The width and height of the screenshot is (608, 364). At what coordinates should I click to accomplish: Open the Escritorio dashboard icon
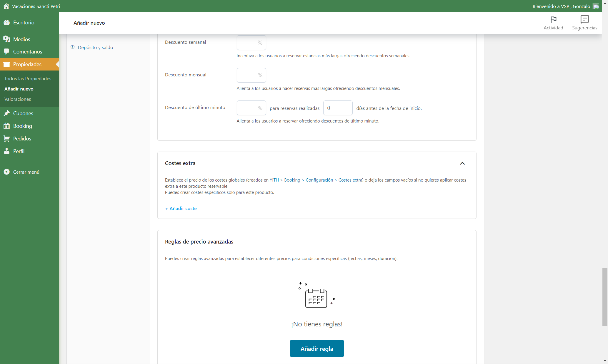point(7,23)
